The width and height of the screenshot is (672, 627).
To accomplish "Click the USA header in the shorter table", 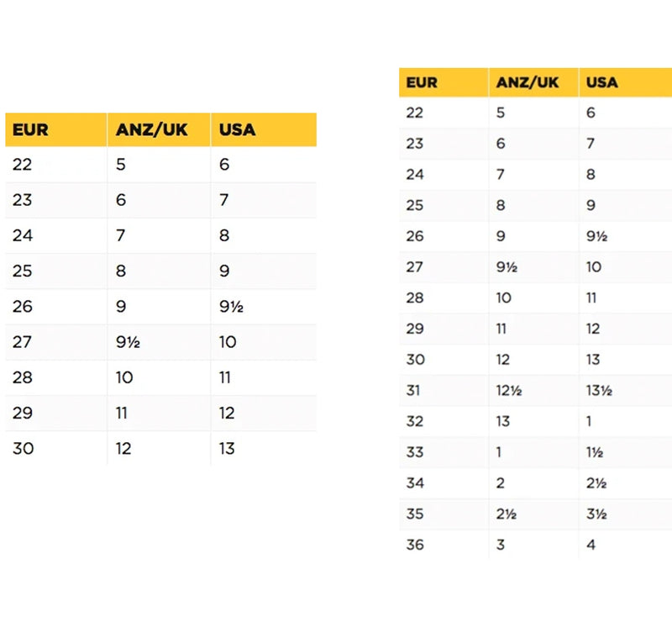I will [237, 130].
